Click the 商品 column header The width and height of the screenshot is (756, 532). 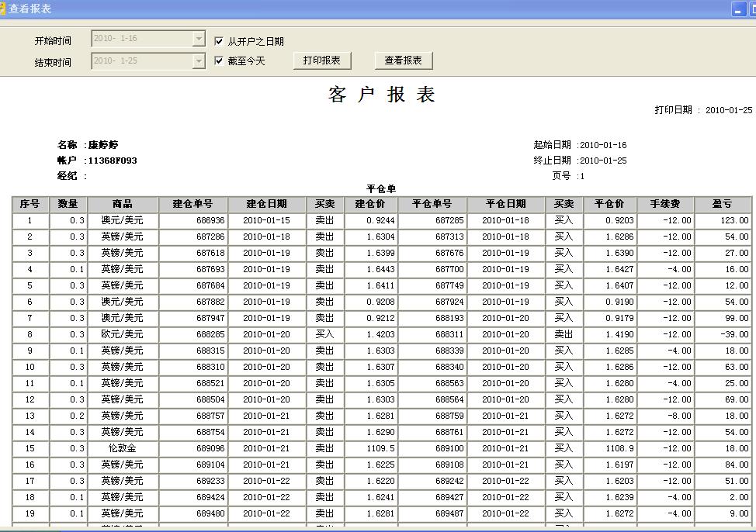click(123, 204)
